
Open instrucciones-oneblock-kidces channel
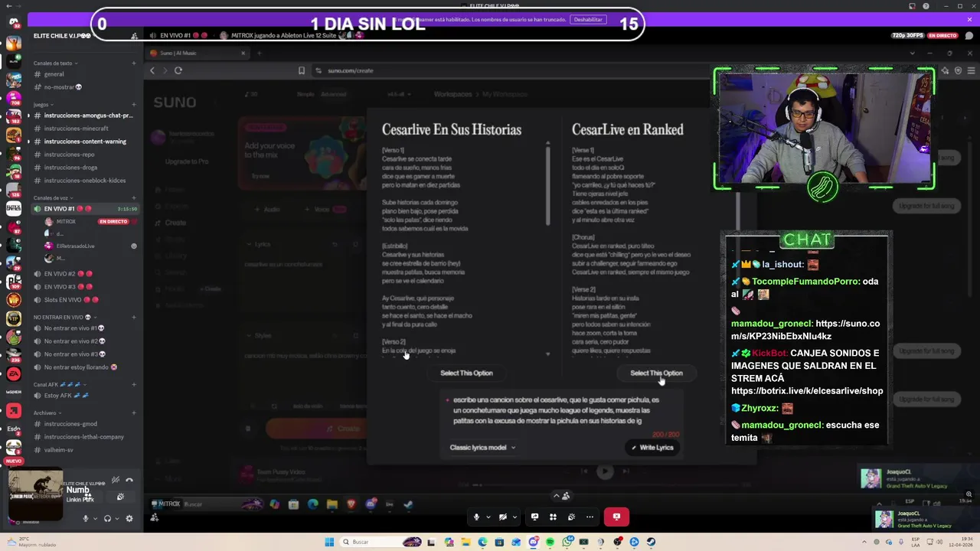(x=84, y=181)
